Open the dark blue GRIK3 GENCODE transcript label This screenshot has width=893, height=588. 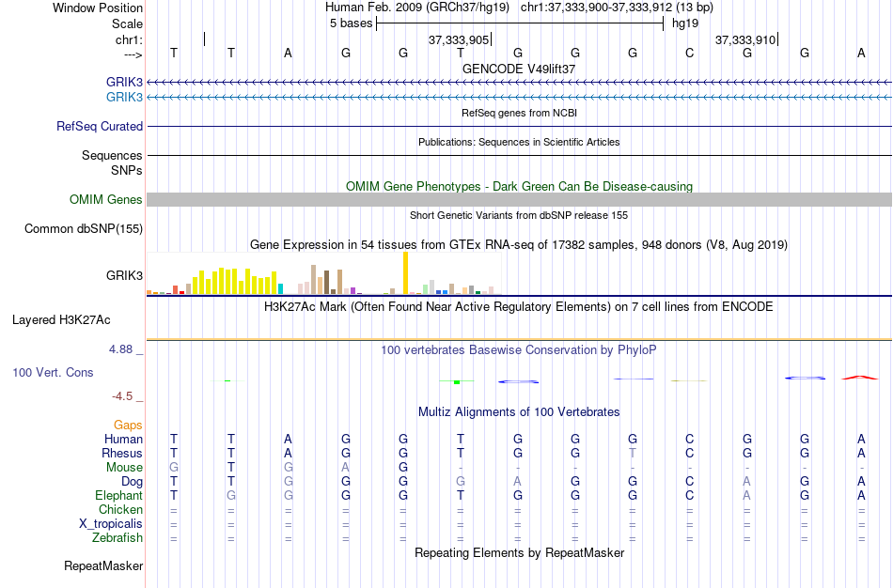124,82
